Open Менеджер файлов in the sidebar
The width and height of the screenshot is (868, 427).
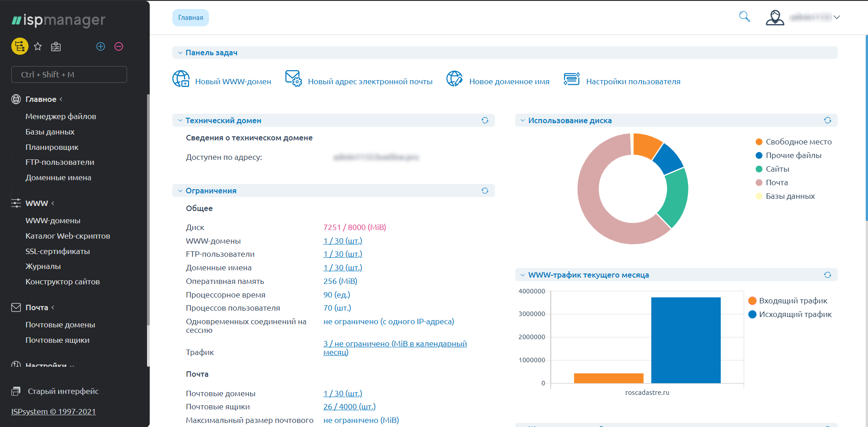pyautogui.click(x=61, y=116)
